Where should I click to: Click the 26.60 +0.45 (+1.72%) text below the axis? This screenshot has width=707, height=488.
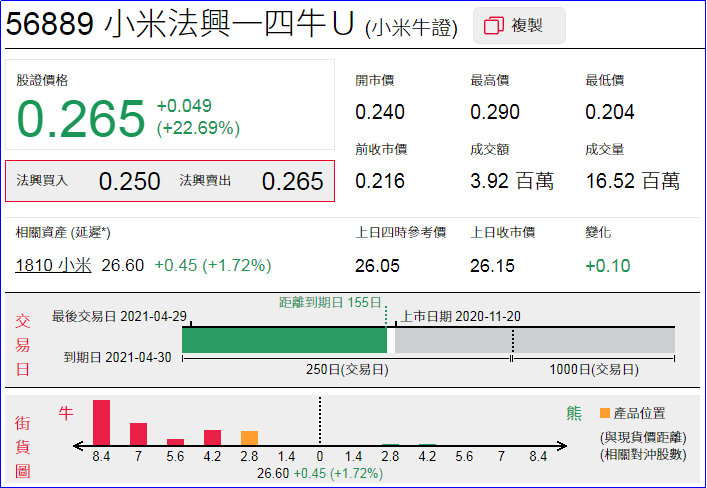(x=320, y=474)
